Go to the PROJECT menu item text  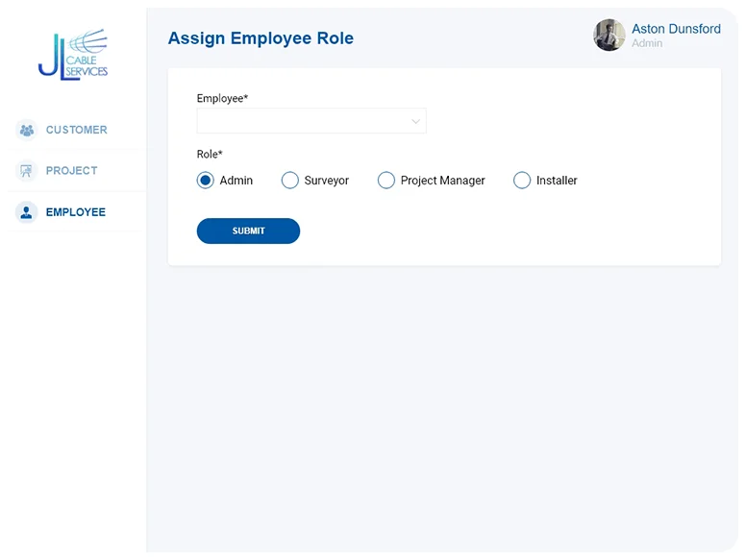pos(72,171)
